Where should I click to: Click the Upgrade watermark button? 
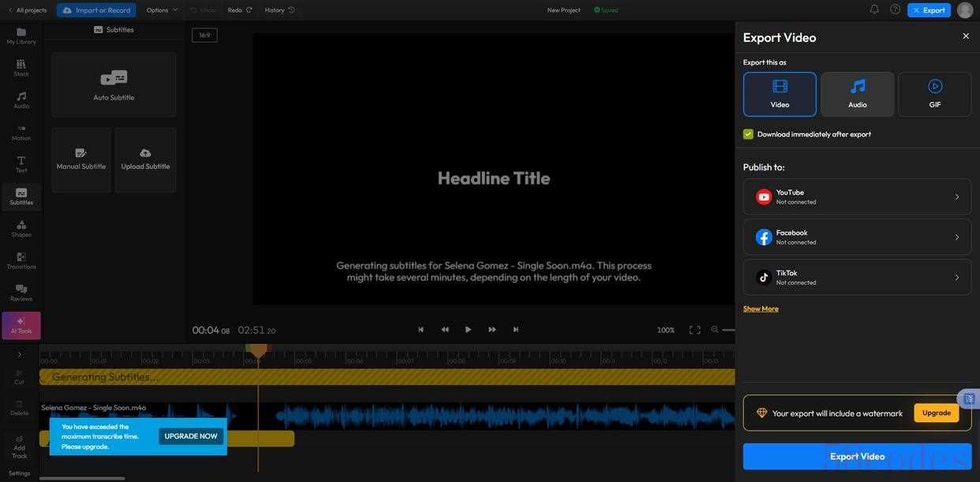click(x=936, y=413)
